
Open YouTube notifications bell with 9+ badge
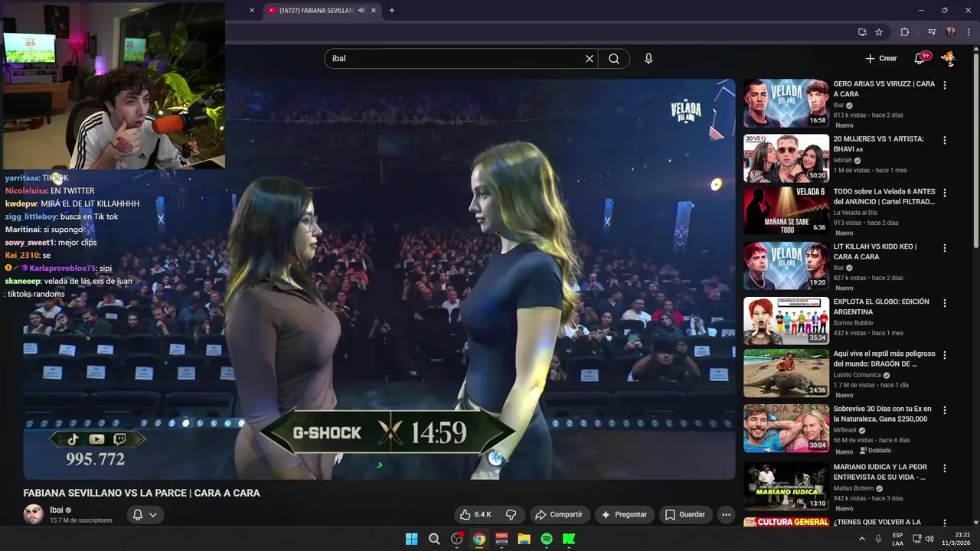[x=920, y=58]
